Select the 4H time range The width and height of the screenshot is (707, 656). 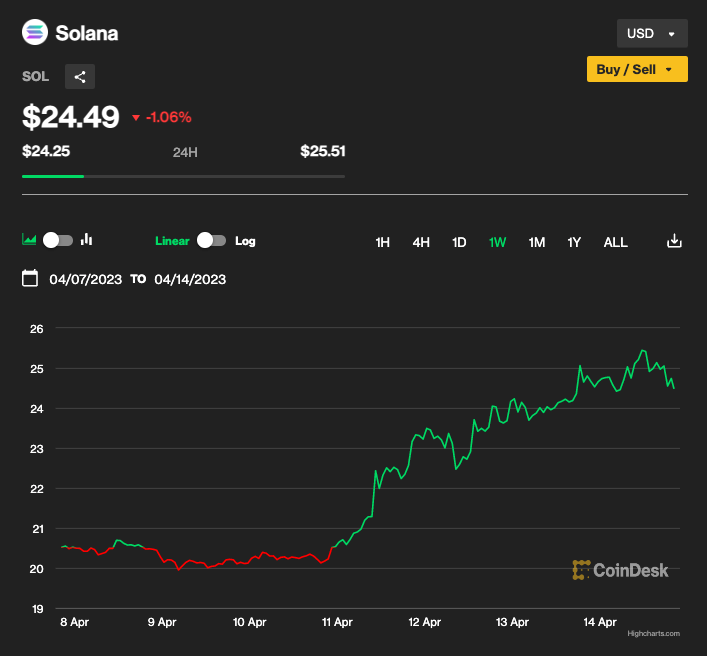pos(421,243)
